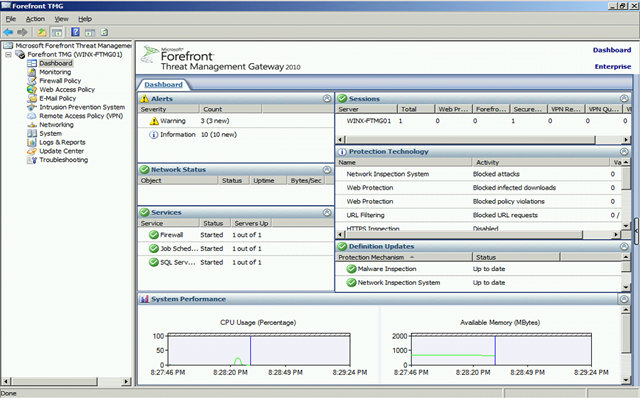Collapse the Forefront TMG (WINX-FTMG01) tree node
Image resolution: width=640 pixels, height=398 pixels.
[x=8, y=54]
